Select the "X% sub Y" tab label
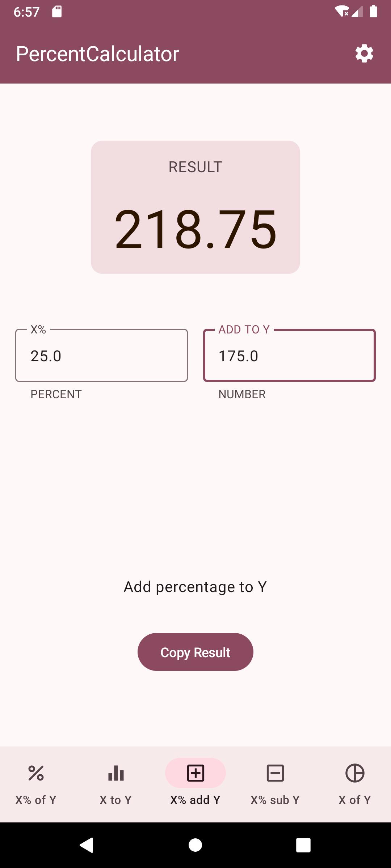The image size is (391, 868). point(275,800)
